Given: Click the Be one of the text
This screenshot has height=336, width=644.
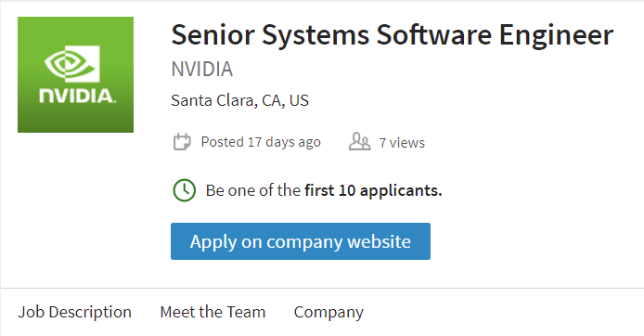Looking at the screenshot, I should 253,190.
